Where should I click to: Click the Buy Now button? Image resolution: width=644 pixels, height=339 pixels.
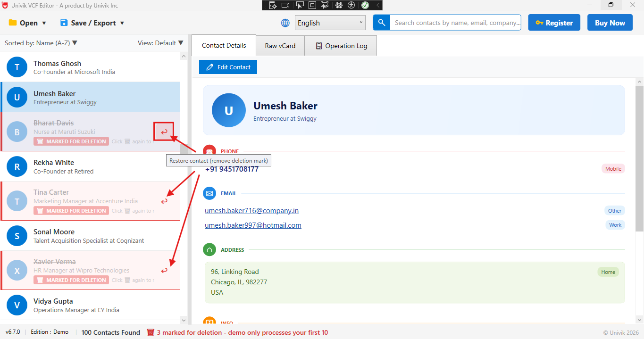click(x=610, y=23)
